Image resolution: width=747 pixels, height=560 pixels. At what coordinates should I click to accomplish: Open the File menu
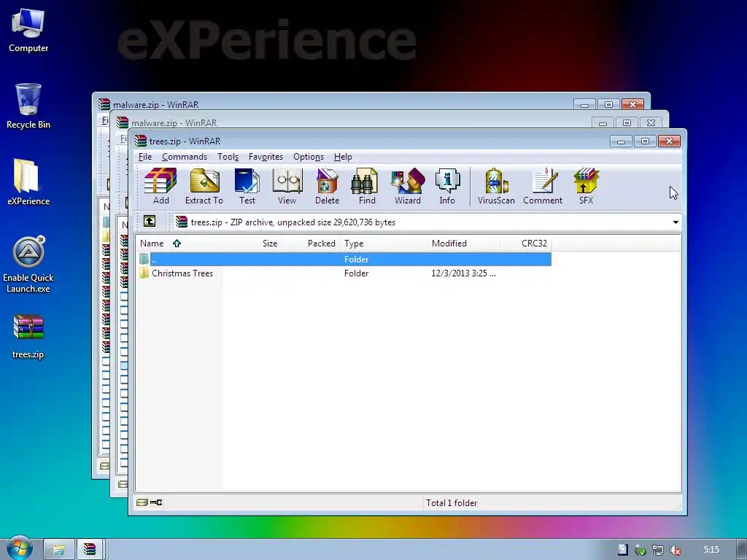pyautogui.click(x=145, y=157)
